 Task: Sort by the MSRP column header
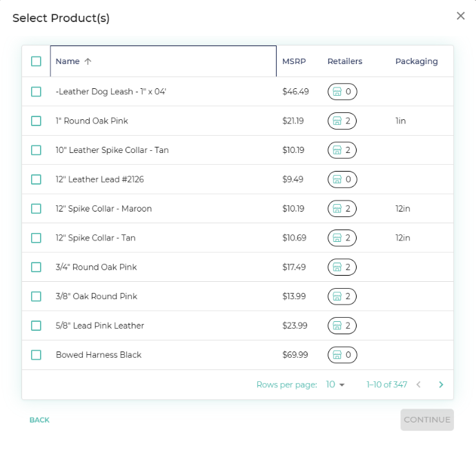(x=290, y=61)
